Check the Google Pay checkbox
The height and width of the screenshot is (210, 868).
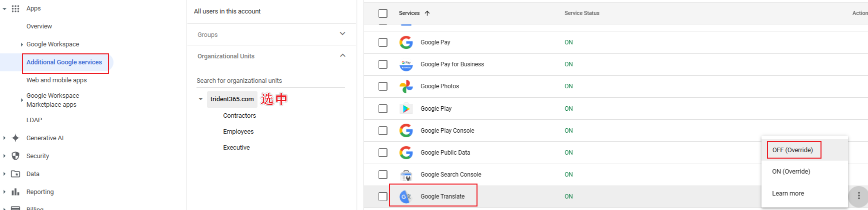pyautogui.click(x=383, y=42)
